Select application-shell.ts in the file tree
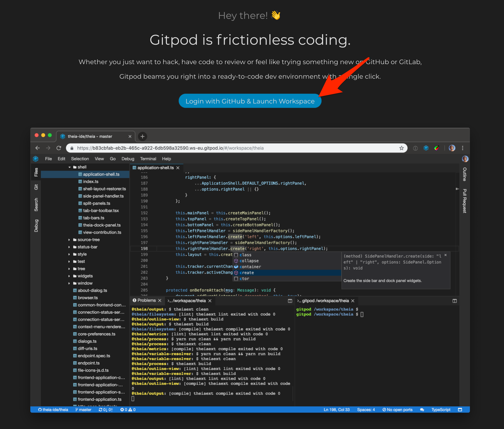Viewport: 504px width, 429px height. pyautogui.click(x=85, y=174)
